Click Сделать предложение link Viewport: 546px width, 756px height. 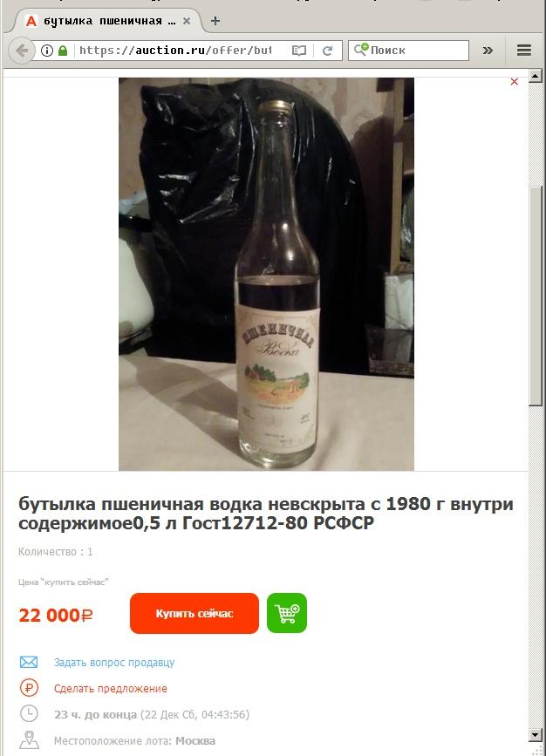click(111, 689)
